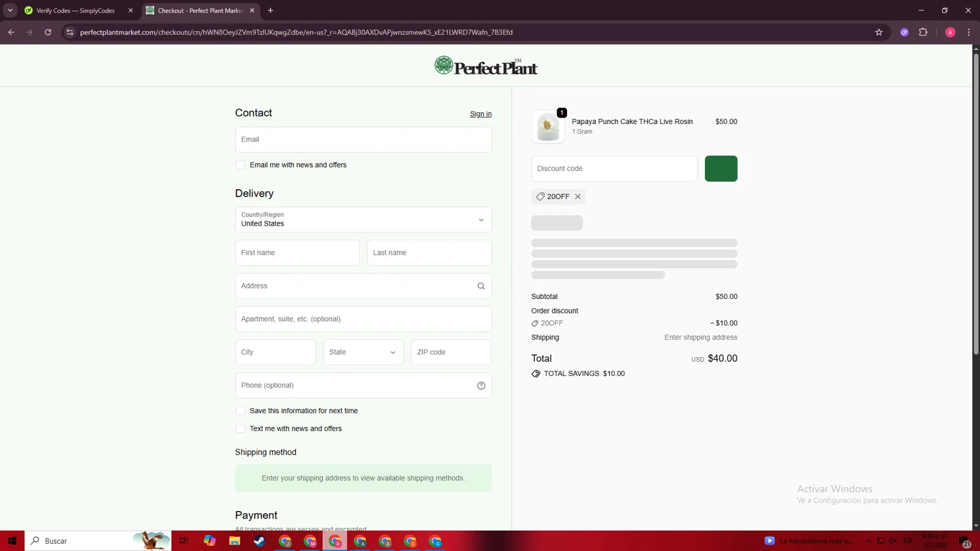Click the browser Back arrow
Image resolution: width=980 pixels, height=551 pixels.
tap(11, 32)
